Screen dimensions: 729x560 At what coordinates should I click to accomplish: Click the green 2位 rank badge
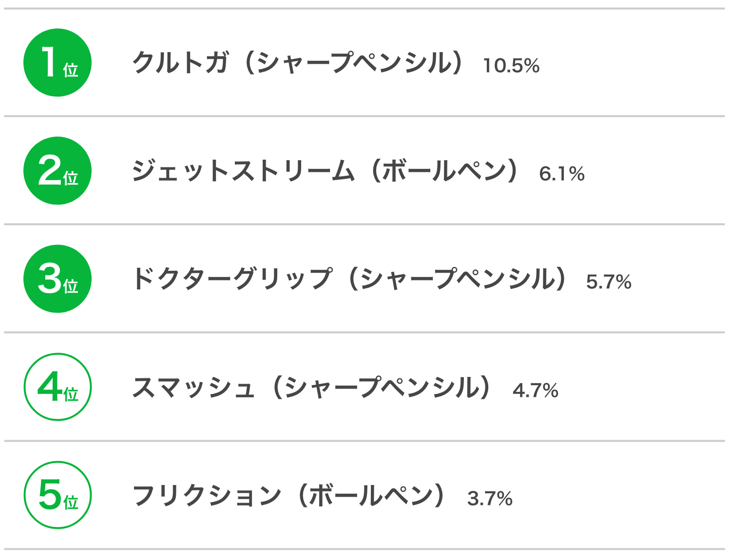click(x=58, y=171)
